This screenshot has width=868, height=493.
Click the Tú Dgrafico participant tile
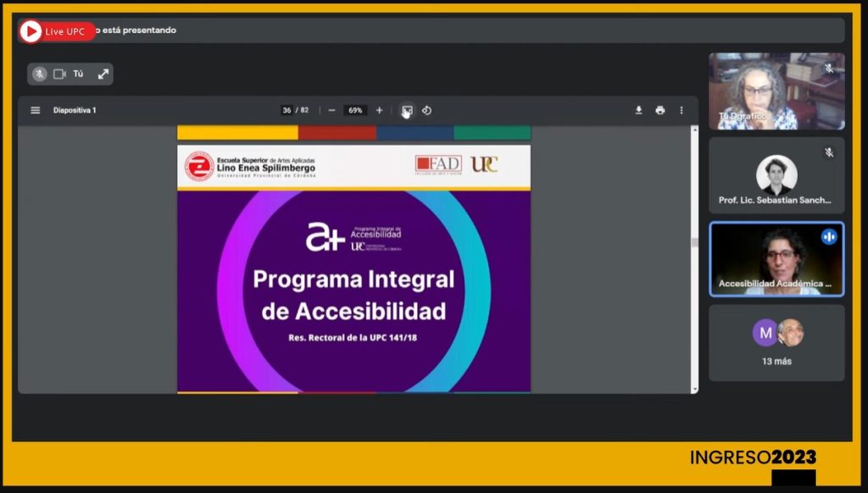[776, 91]
